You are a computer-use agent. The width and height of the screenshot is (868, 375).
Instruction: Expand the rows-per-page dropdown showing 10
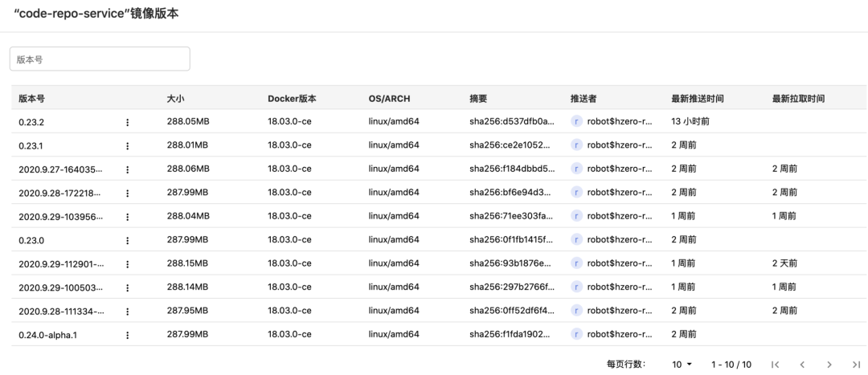(x=682, y=365)
